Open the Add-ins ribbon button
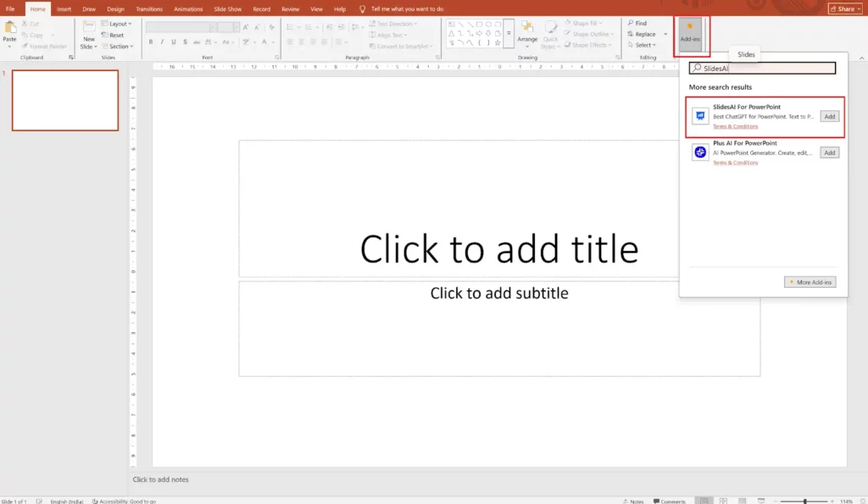The height and width of the screenshot is (504, 868). click(689, 34)
